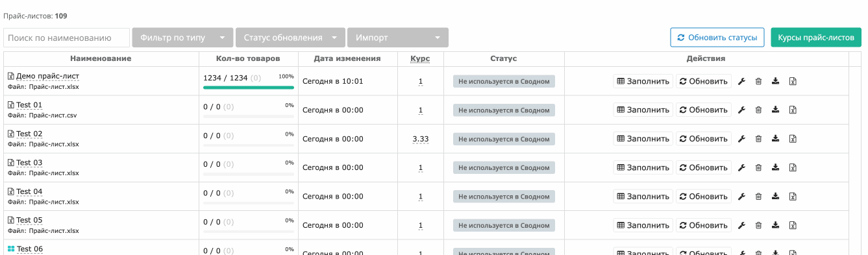This screenshot has height=255, width=868.
Task: Export Test 03 to Excel
Action: tap(793, 167)
